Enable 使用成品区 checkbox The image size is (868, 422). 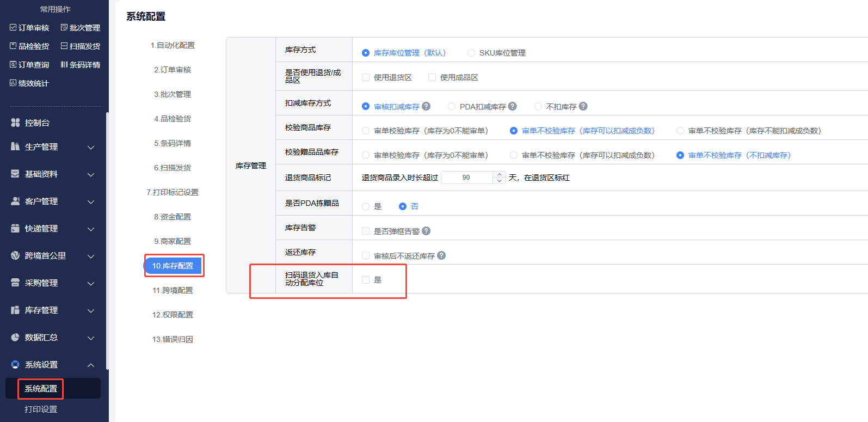coord(432,77)
